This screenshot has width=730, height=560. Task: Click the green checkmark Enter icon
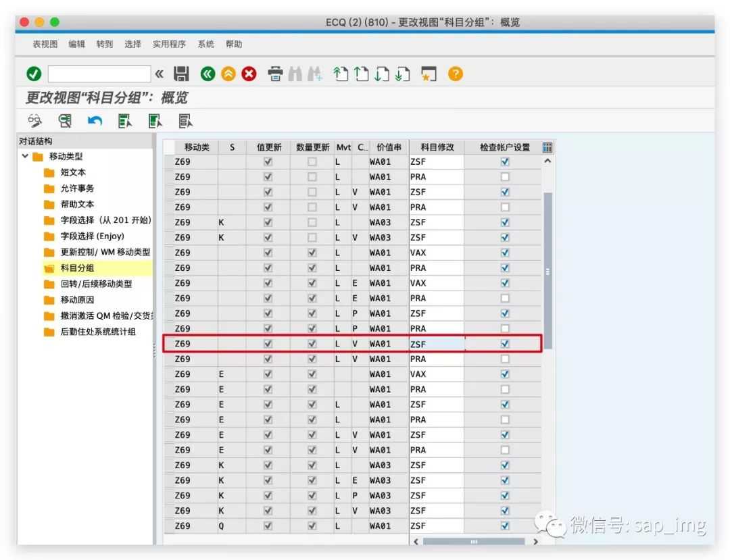tap(34, 74)
